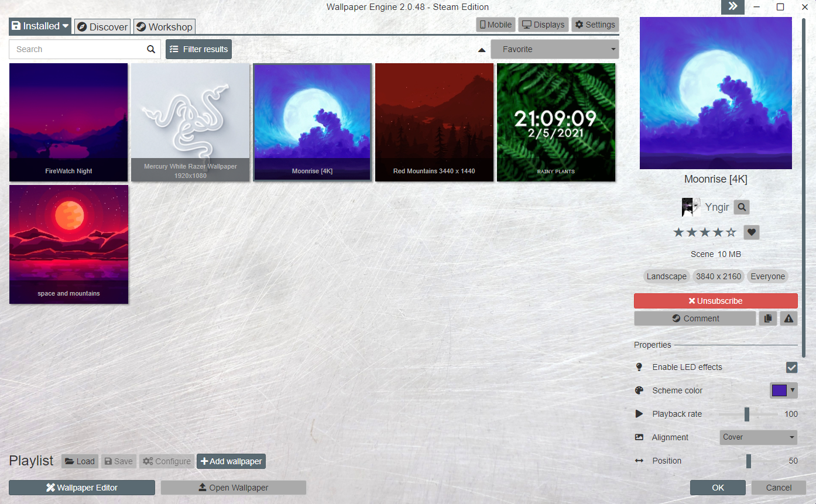Open the Favorite sort dropdown
This screenshot has height=504, width=816.
pos(554,49)
